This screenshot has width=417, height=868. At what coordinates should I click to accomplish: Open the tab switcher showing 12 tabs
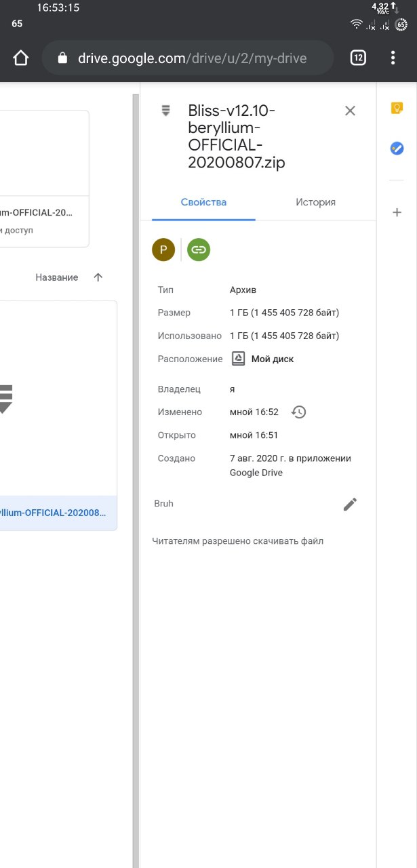(358, 58)
